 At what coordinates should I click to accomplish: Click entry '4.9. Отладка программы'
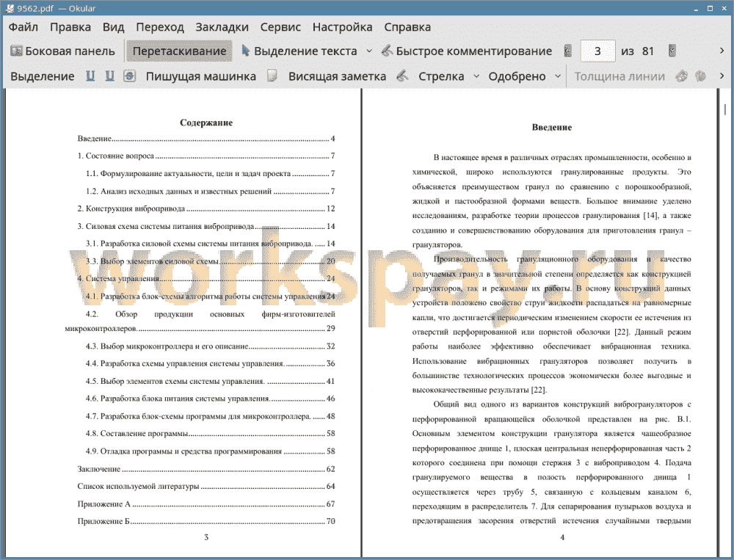click(210, 451)
